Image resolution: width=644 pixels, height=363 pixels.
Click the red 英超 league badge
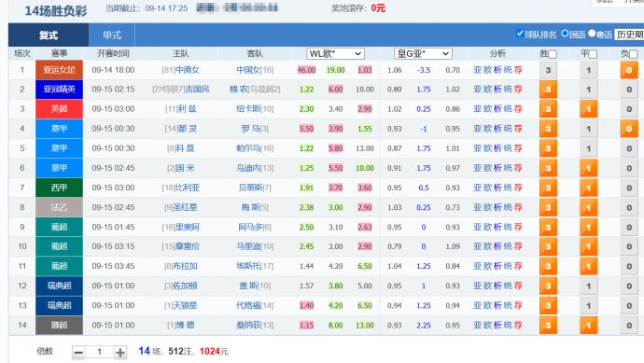(59, 109)
